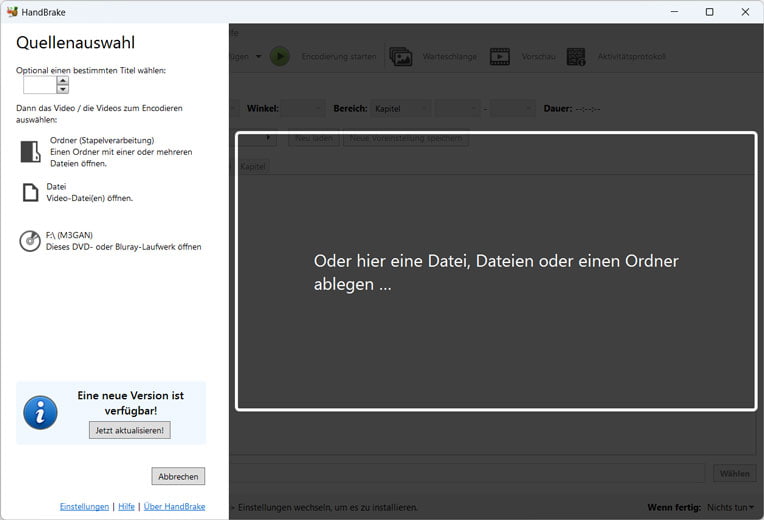Click 'Video-Datei(en) öffnen.' text

click(90, 198)
